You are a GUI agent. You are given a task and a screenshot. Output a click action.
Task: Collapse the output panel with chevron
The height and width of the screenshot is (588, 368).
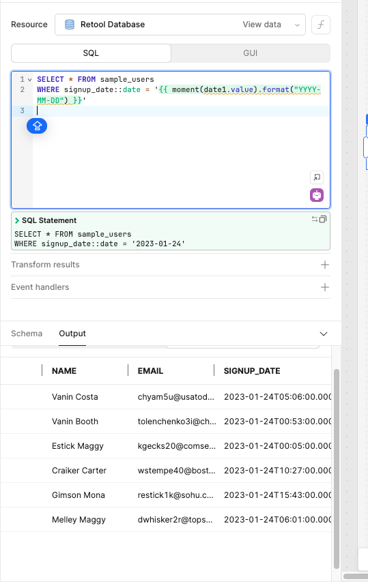click(324, 334)
